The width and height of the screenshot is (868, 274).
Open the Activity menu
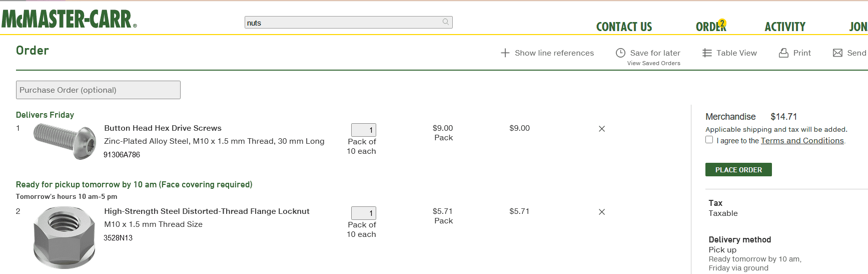tap(785, 27)
